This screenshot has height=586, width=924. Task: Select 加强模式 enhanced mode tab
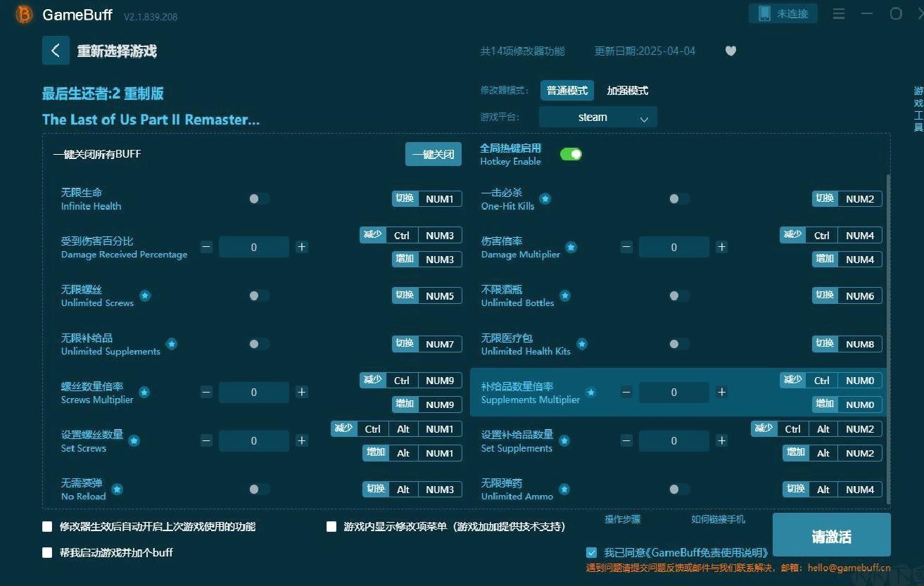(x=628, y=91)
